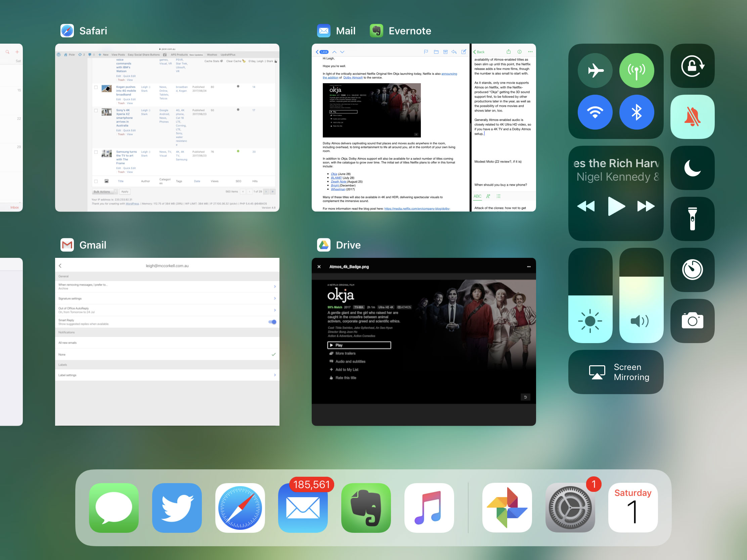Click 'Dolby Atmos' link in Mail message
The height and width of the screenshot is (560, 747).
(353, 78)
